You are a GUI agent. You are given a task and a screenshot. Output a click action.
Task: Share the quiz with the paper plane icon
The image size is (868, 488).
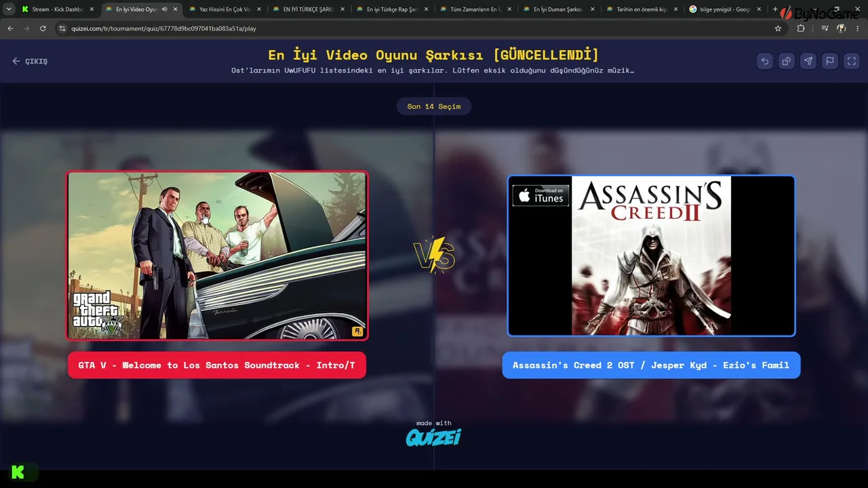[808, 61]
